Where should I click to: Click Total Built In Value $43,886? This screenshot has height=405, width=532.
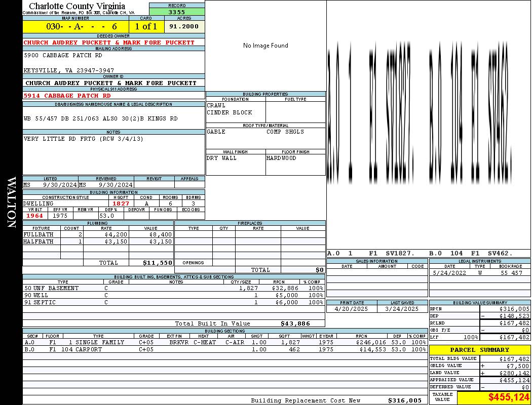[x=295, y=323]
